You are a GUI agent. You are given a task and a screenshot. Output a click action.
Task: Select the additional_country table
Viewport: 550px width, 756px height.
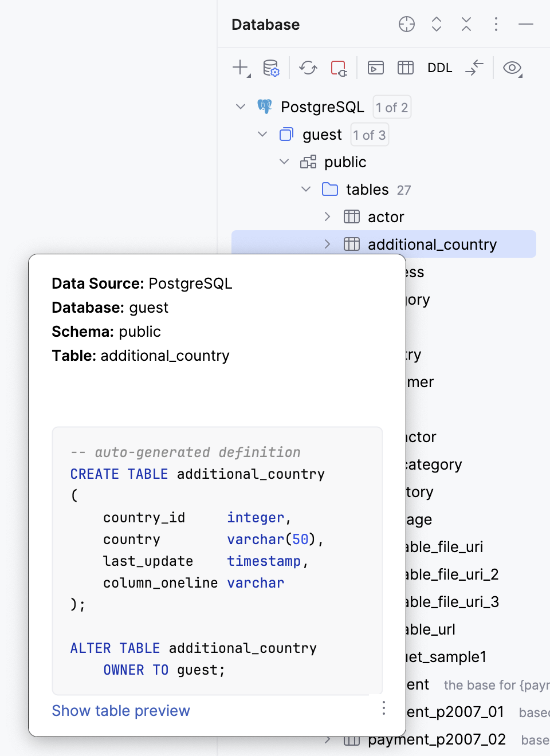(x=432, y=244)
